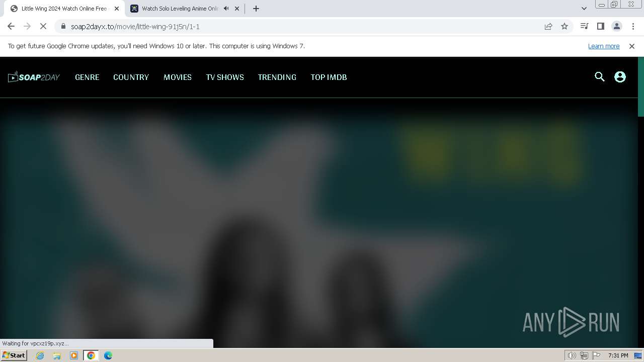The height and width of the screenshot is (362, 644).
Task: Open the site search magnifier icon
Action: (599, 77)
